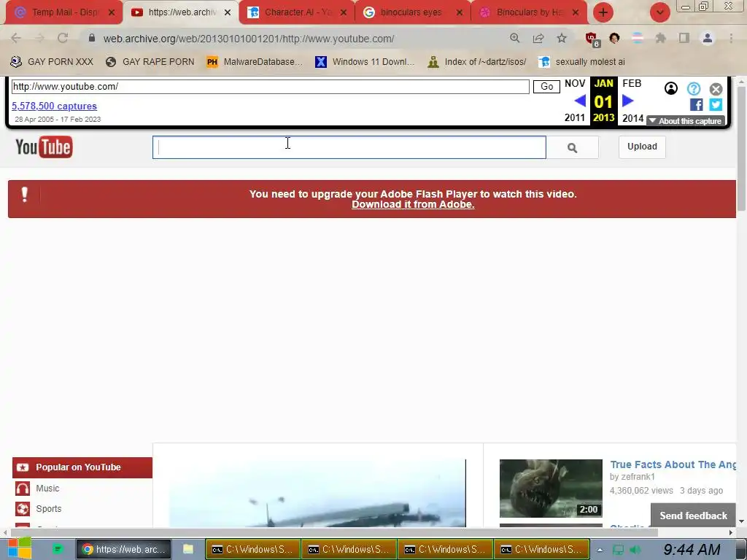Viewport: 747px width, 560px height.
Task: Reload the page
Action: (x=63, y=38)
